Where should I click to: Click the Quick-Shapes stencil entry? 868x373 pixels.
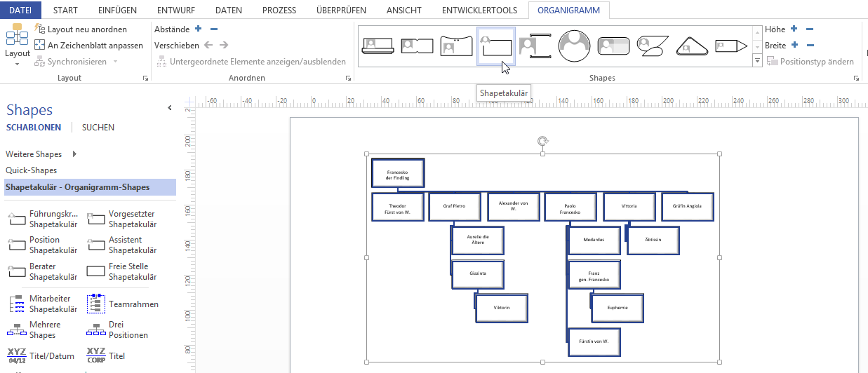pos(32,170)
